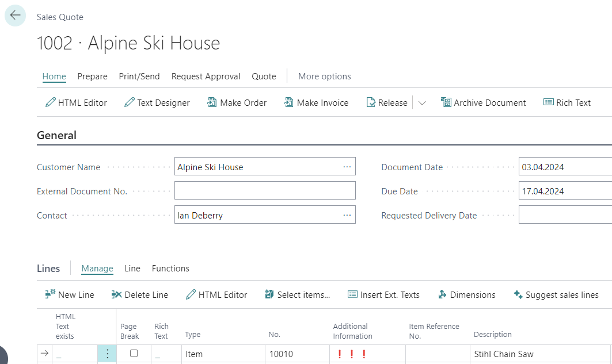Delete the selected sales line
This screenshot has height=364, width=612.
tap(139, 295)
